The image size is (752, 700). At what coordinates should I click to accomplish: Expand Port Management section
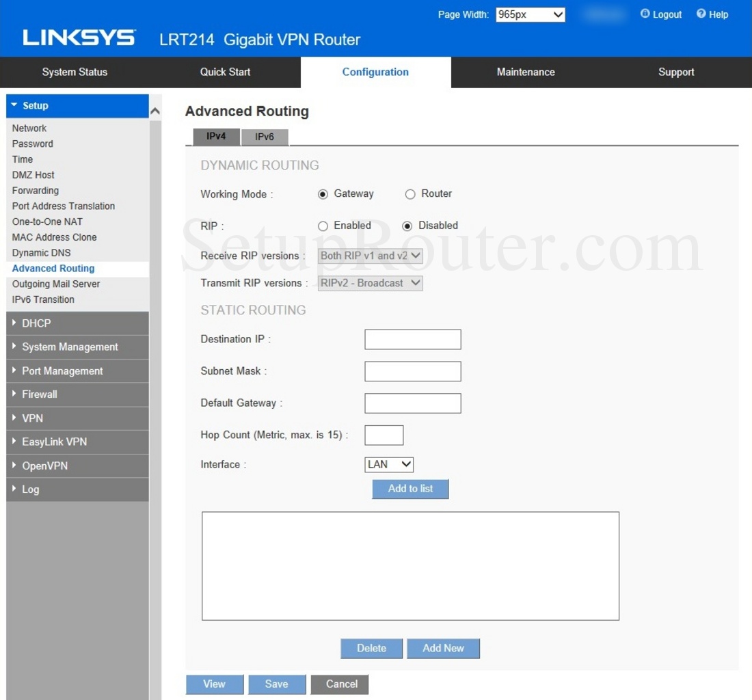point(78,371)
